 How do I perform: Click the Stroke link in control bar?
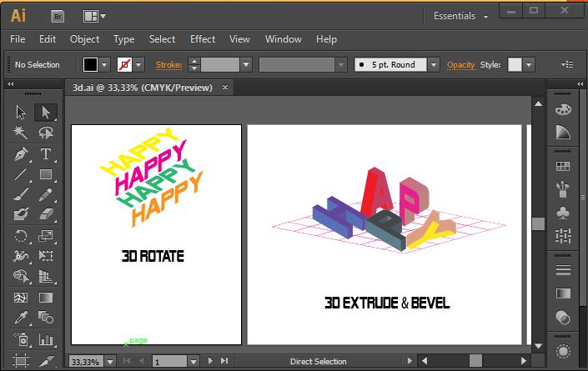pos(168,64)
